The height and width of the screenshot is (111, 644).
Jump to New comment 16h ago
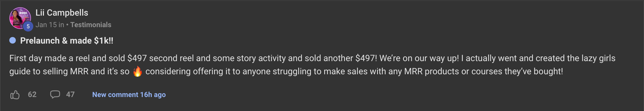[129, 95]
